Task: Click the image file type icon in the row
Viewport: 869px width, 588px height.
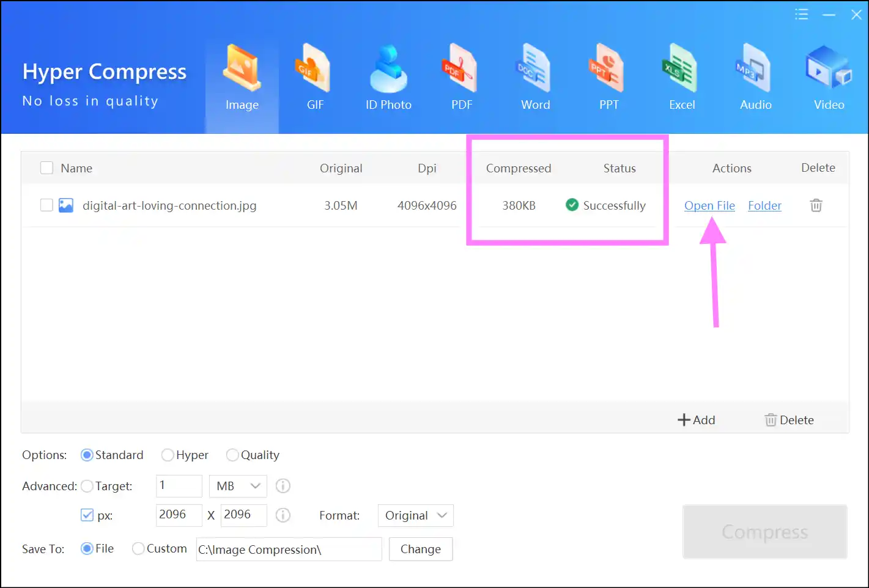Action: pos(66,205)
